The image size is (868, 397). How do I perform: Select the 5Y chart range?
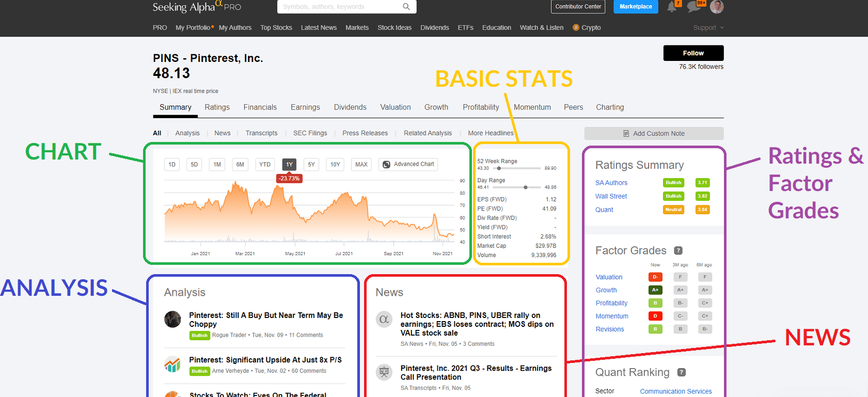(x=311, y=165)
